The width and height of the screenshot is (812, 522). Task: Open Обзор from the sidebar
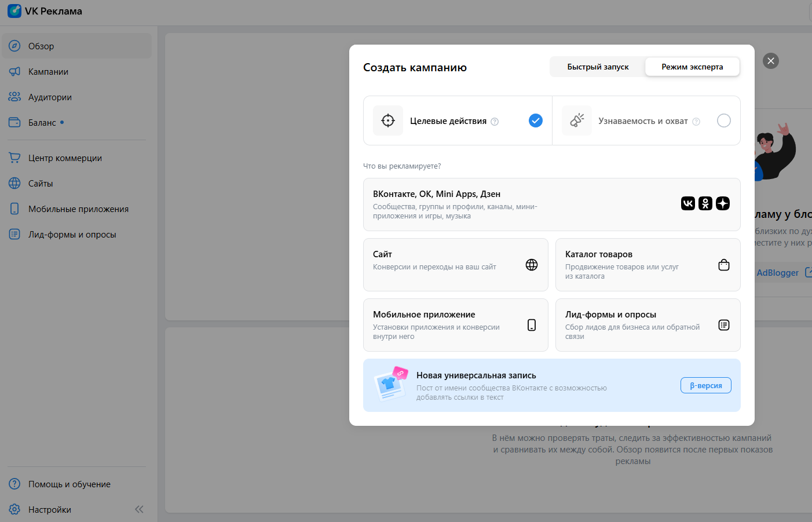(x=41, y=46)
